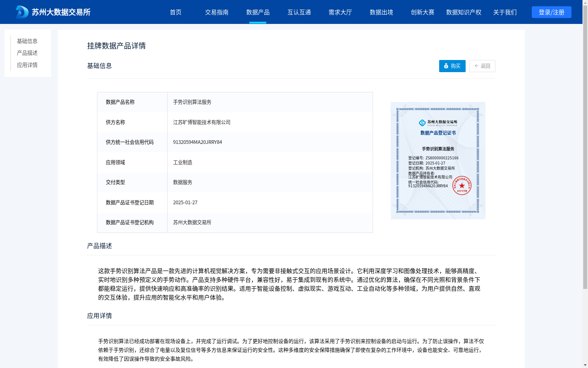This screenshot has height=368, width=588.
Task: Visit the 数据知识产权 page
Action: (464, 12)
